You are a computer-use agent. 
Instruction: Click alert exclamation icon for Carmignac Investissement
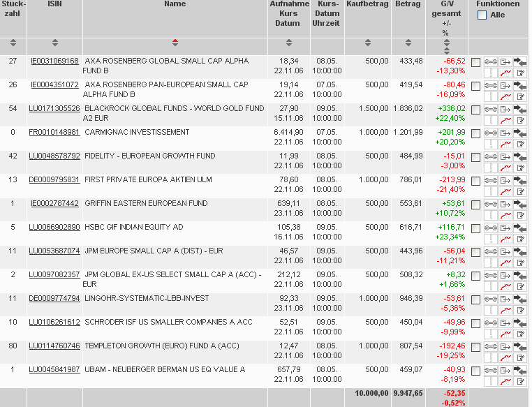point(491,144)
